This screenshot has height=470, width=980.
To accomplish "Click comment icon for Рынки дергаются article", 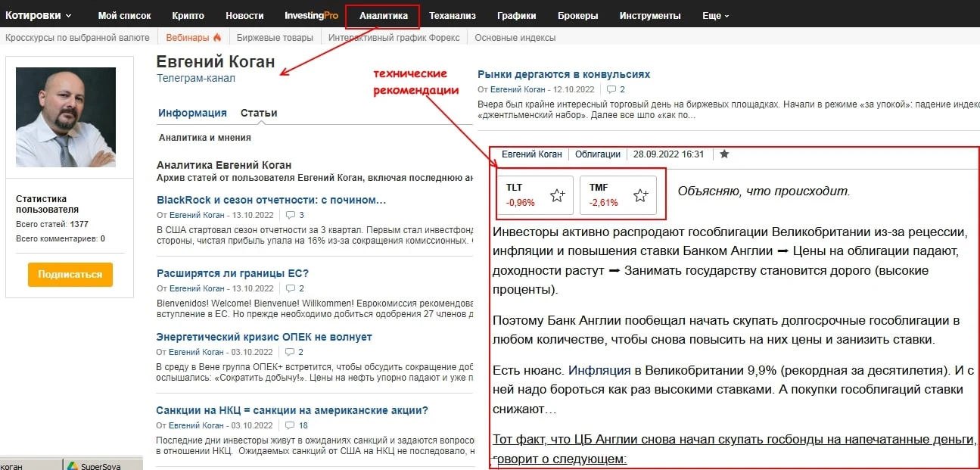I will click(x=611, y=89).
